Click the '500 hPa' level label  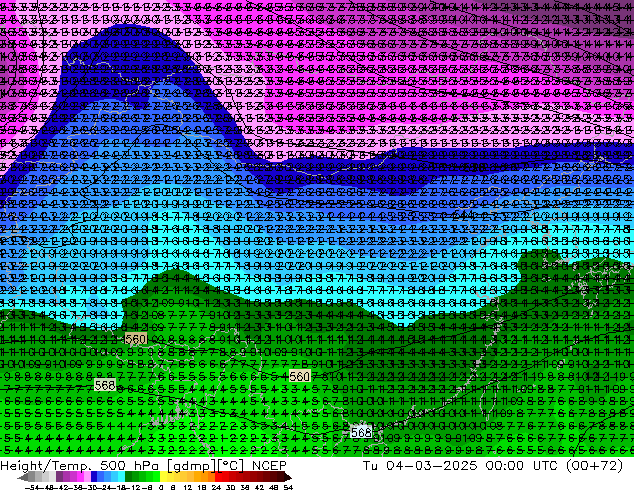point(129,466)
